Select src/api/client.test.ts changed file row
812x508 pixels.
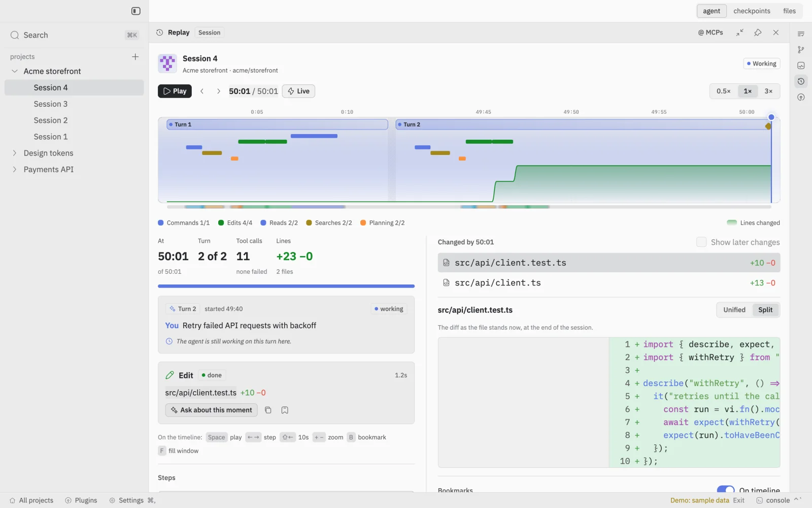pyautogui.click(x=608, y=263)
